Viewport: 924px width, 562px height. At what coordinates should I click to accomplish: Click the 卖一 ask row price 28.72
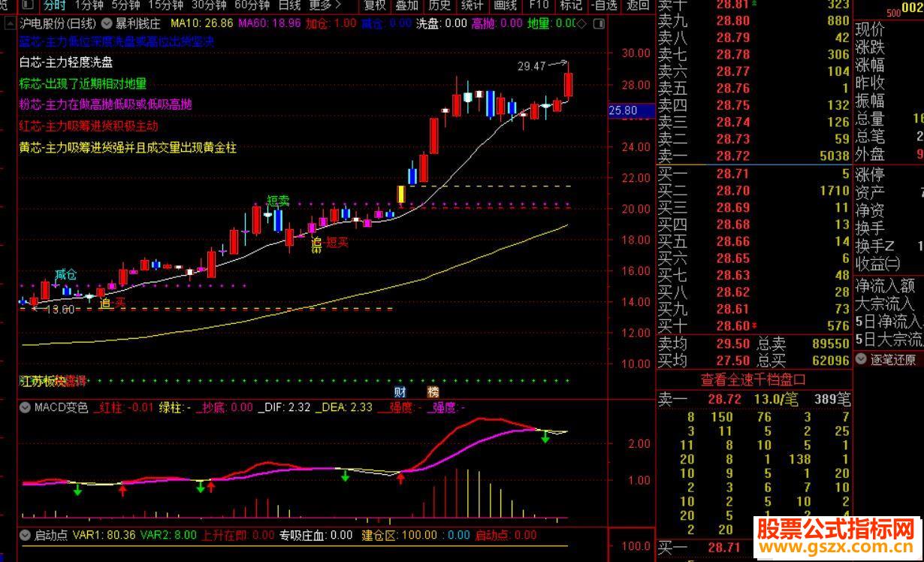coord(732,156)
